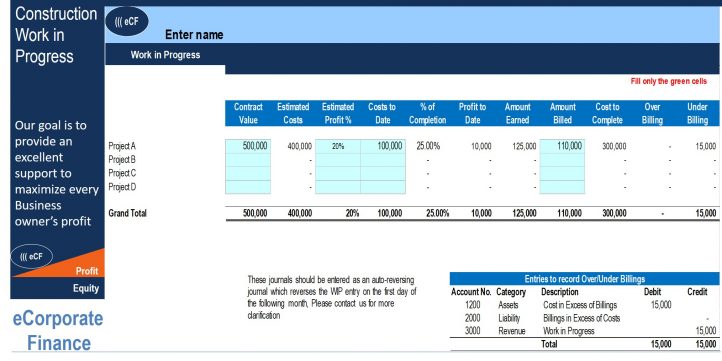Select Project C Estimated Profit % cell
Image resolution: width=722 pixels, height=361 pixels.
(x=338, y=173)
